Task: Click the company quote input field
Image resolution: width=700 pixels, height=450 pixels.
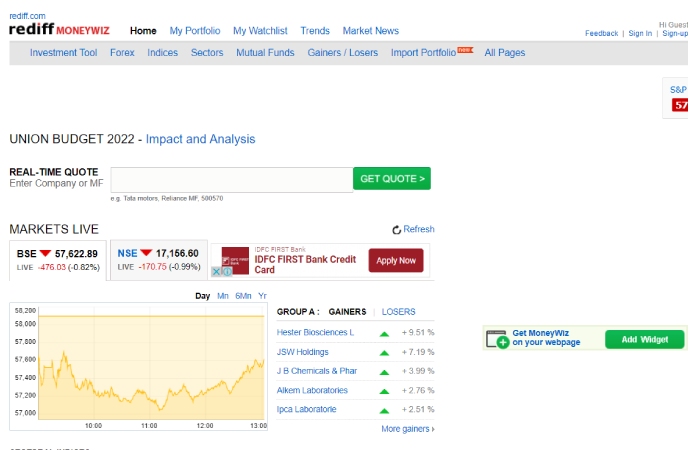Action: click(x=232, y=180)
